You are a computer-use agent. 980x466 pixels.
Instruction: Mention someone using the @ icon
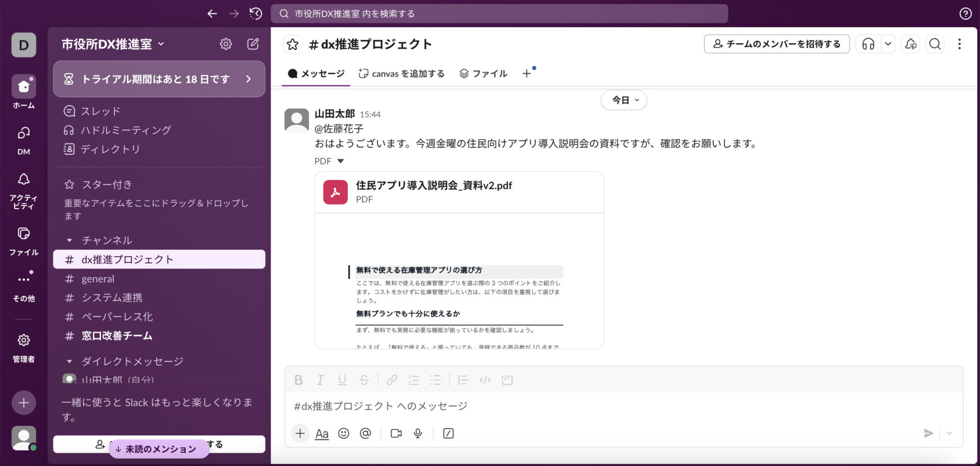(365, 433)
